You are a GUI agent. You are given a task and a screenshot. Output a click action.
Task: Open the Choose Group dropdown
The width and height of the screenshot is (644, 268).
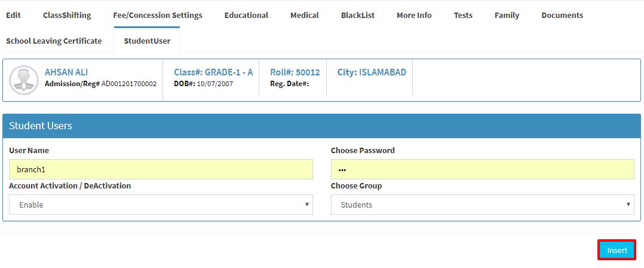483,205
